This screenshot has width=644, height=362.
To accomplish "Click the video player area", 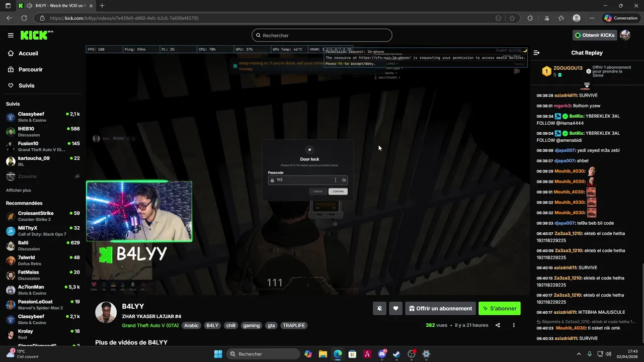I will [x=307, y=170].
